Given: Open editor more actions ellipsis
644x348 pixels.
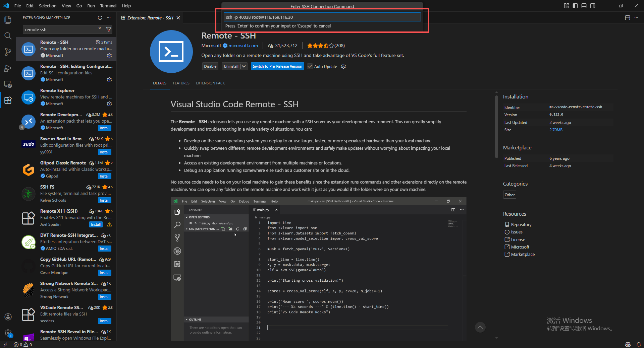Looking at the screenshot, I should 636,18.
